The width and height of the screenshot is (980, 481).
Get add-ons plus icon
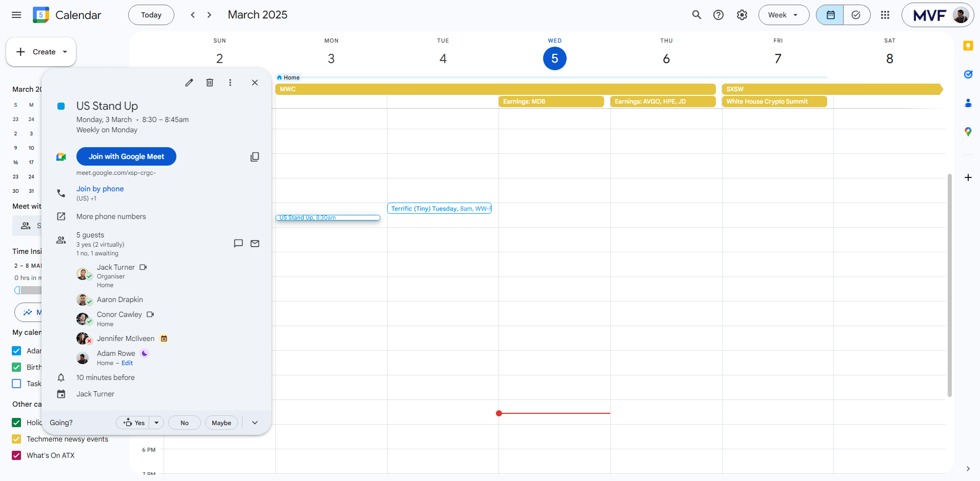click(968, 177)
